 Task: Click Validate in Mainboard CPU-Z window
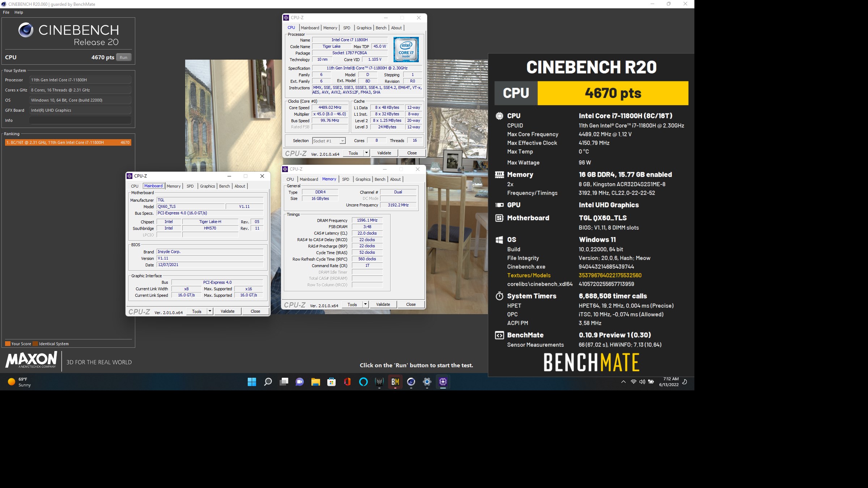click(x=227, y=311)
